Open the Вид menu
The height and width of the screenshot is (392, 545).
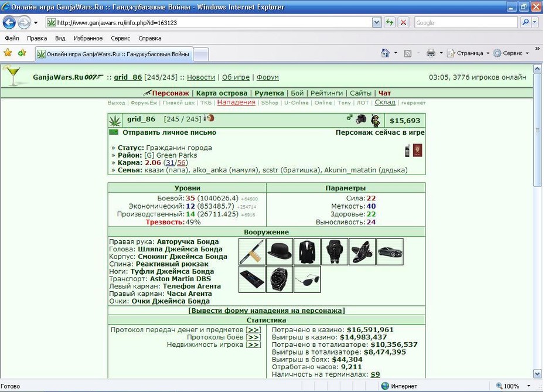(x=60, y=38)
